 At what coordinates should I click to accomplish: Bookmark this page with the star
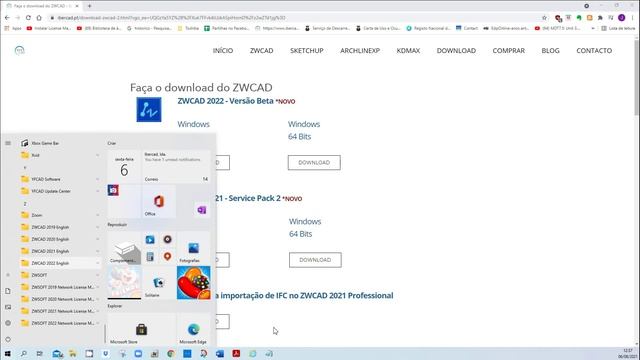coord(544,18)
